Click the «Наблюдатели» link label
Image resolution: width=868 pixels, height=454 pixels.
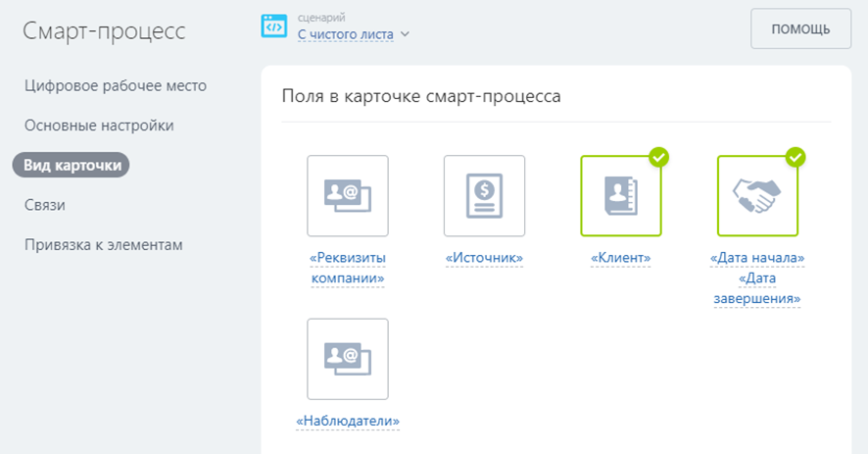[x=348, y=421]
